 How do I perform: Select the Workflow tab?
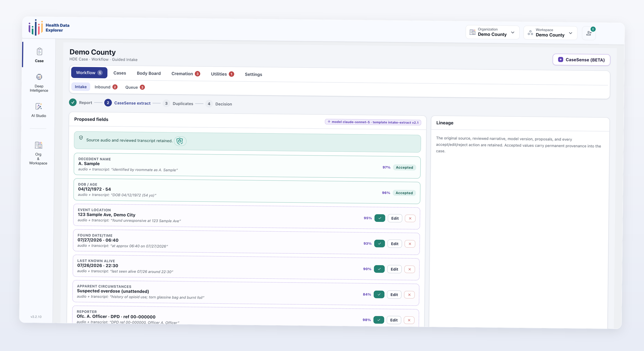[89, 73]
